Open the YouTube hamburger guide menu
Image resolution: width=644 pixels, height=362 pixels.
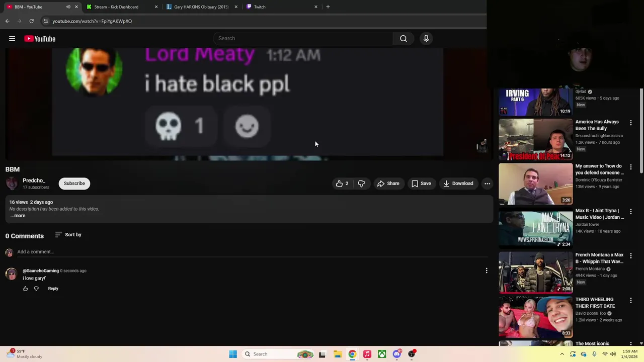pos(12,39)
